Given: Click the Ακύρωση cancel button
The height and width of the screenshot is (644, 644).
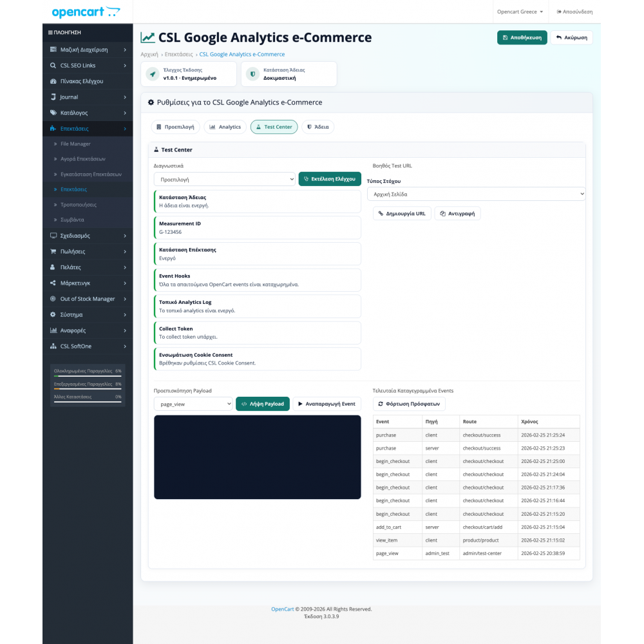Looking at the screenshot, I should pos(571,37).
